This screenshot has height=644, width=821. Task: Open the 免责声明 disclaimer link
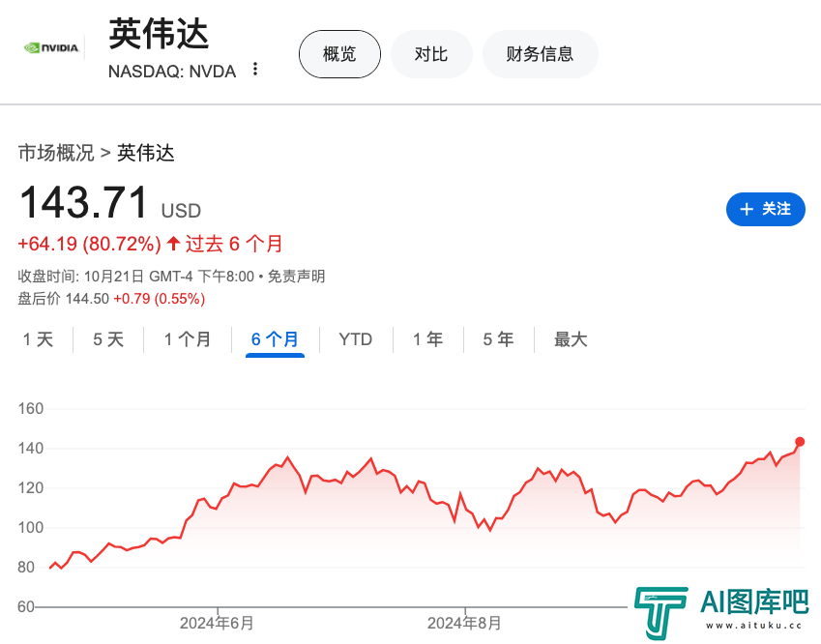coord(296,276)
